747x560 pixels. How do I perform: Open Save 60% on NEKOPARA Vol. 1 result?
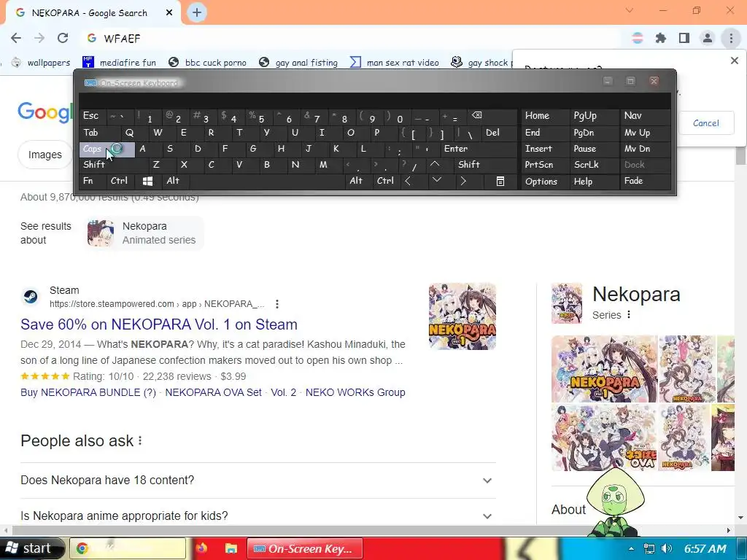[x=158, y=324]
